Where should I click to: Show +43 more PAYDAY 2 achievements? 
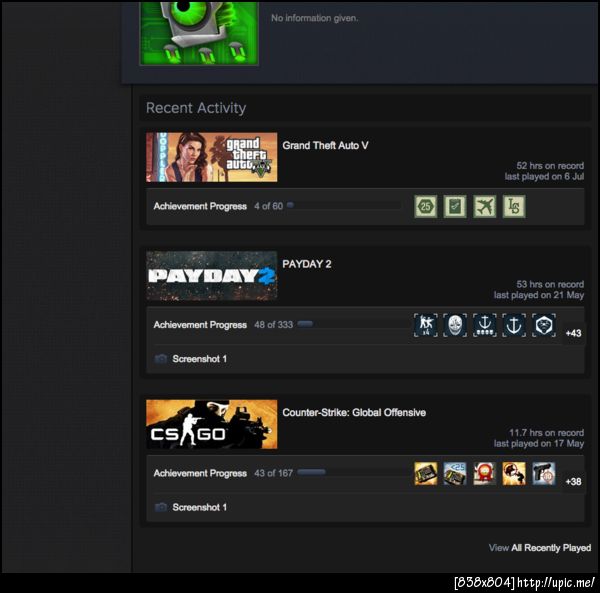(x=573, y=333)
